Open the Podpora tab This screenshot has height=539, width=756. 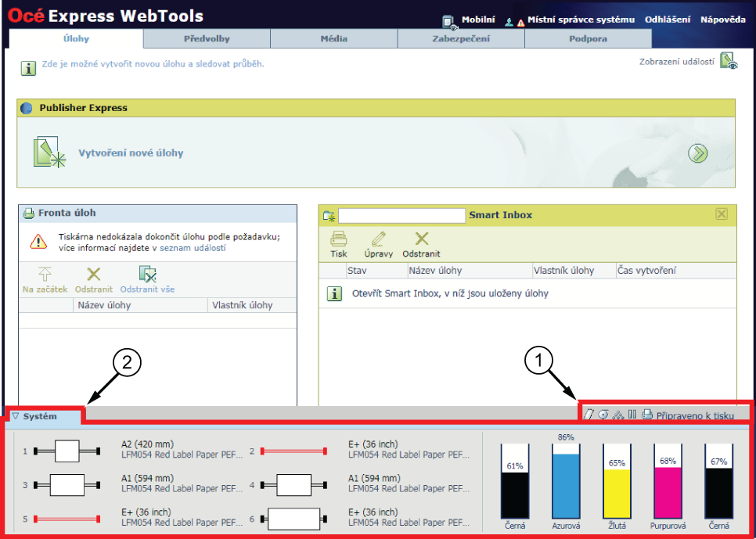588,38
